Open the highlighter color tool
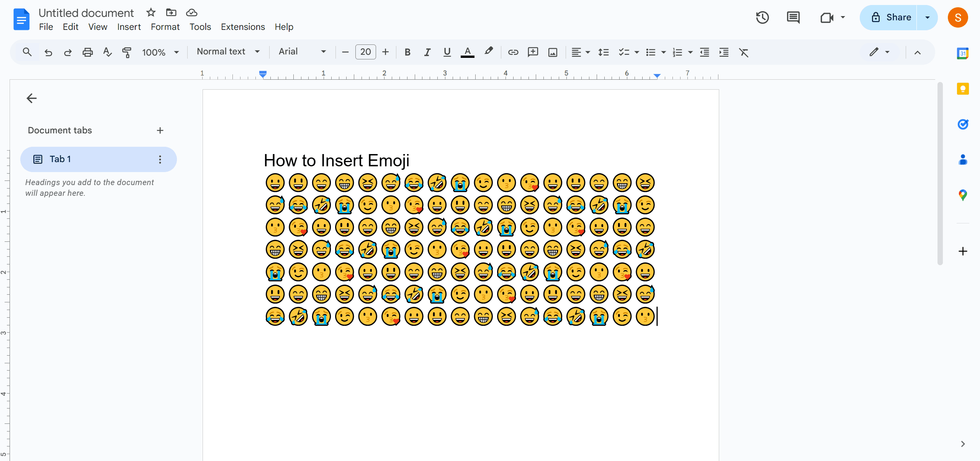Image resolution: width=980 pixels, height=461 pixels. (x=489, y=52)
